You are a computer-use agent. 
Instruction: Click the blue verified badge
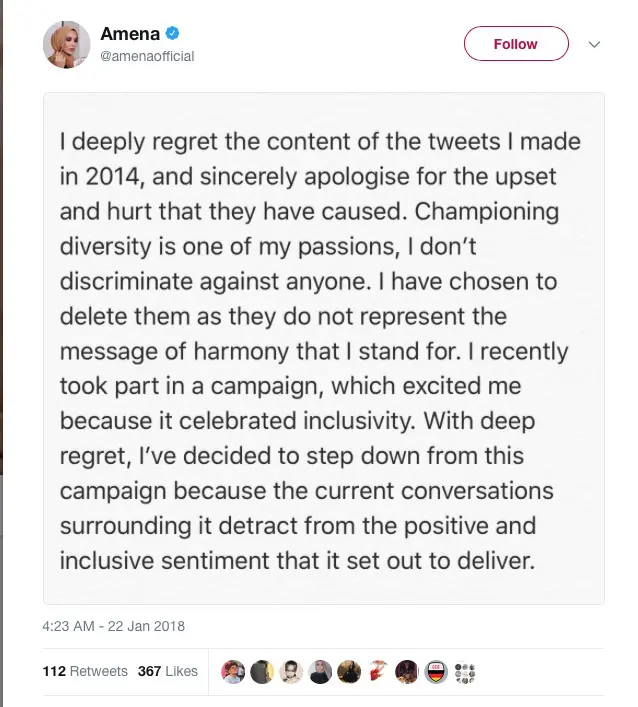172,35
